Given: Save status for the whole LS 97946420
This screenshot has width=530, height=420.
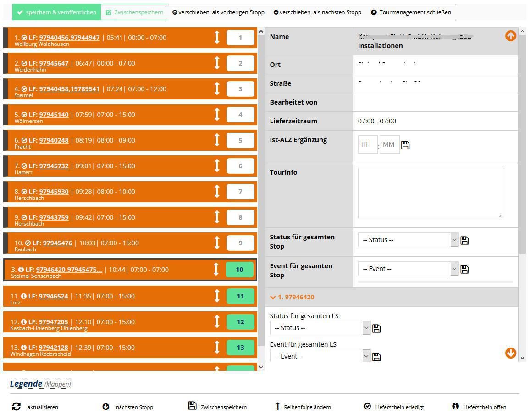Looking at the screenshot, I should pyautogui.click(x=376, y=328).
